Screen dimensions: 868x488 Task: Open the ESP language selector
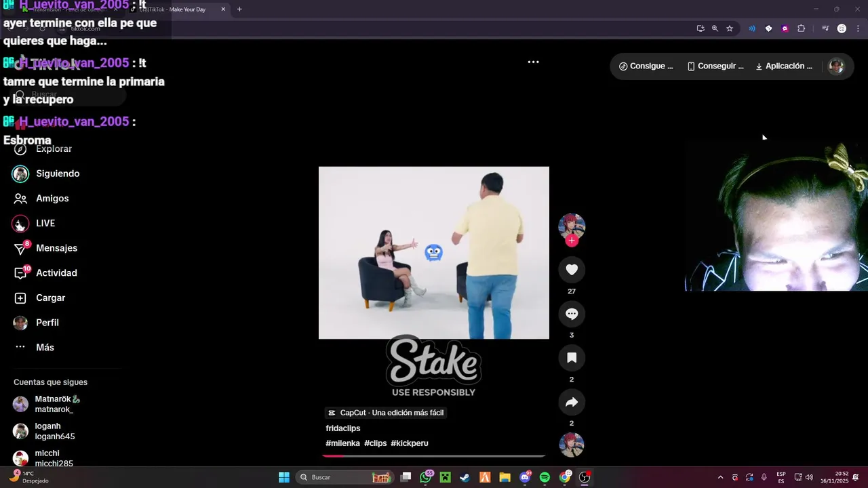(781, 477)
